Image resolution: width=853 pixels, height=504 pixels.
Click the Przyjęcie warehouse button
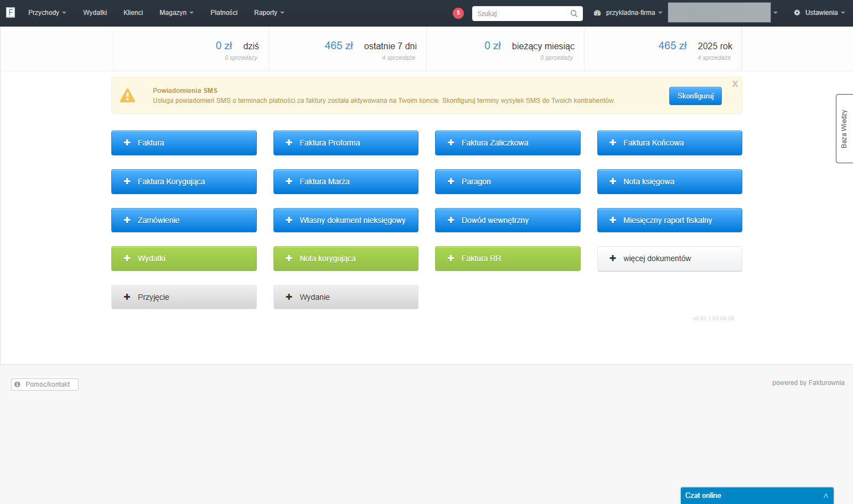point(184,297)
